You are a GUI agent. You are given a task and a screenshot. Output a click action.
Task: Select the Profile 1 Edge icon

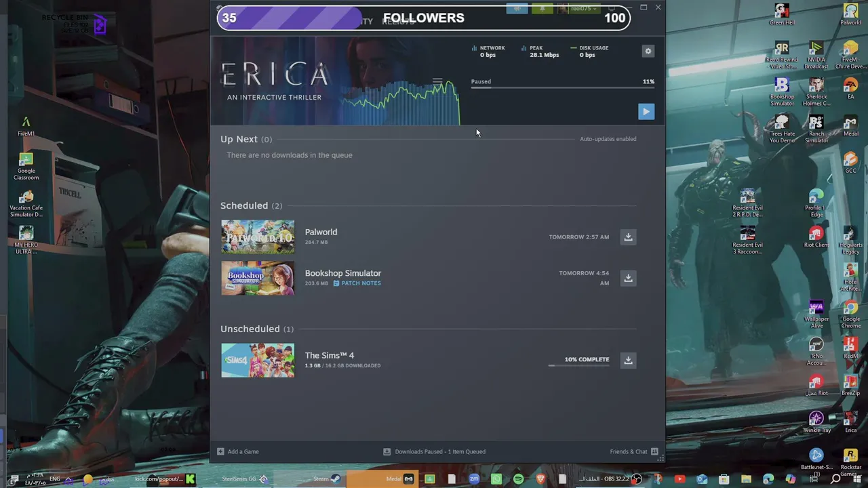pos(816,203)
